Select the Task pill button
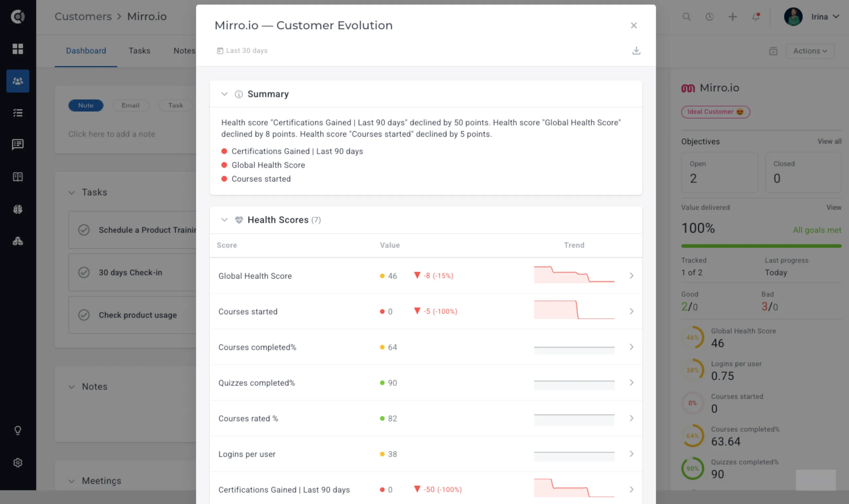The width and height of the screenshot is (849, 504). [175, 105]
